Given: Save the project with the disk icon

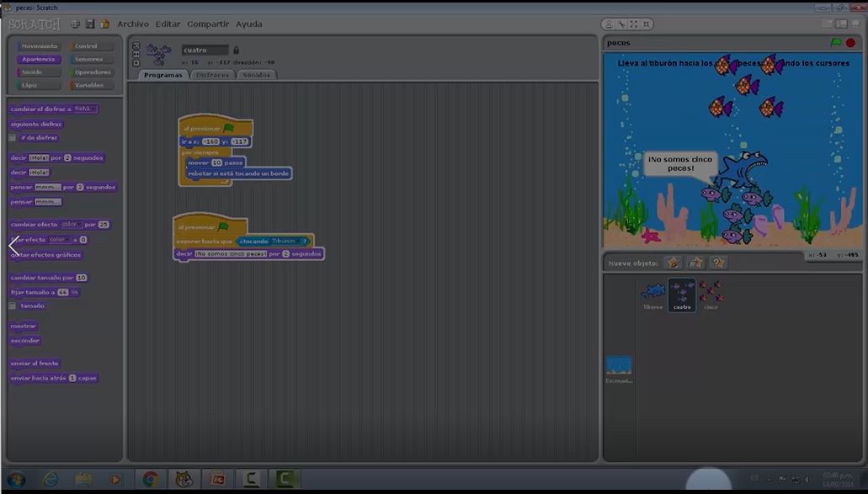Looking at the screenshot, I should (90, 24).
